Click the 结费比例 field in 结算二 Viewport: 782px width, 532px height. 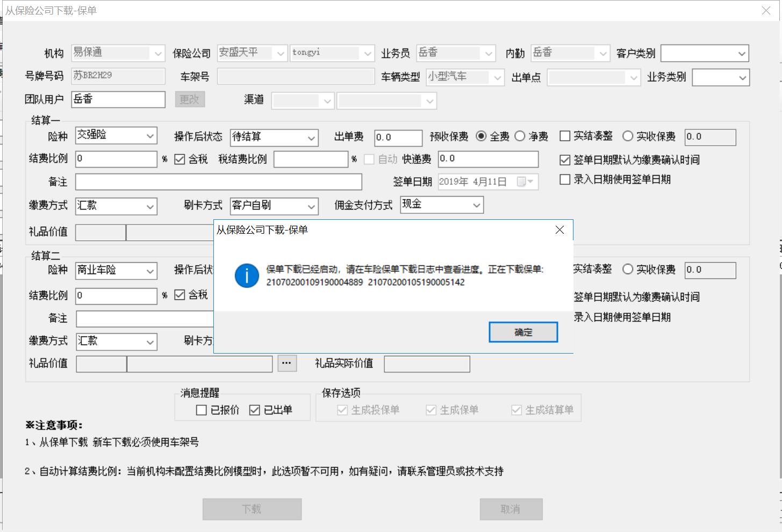(x=116, y=296)
